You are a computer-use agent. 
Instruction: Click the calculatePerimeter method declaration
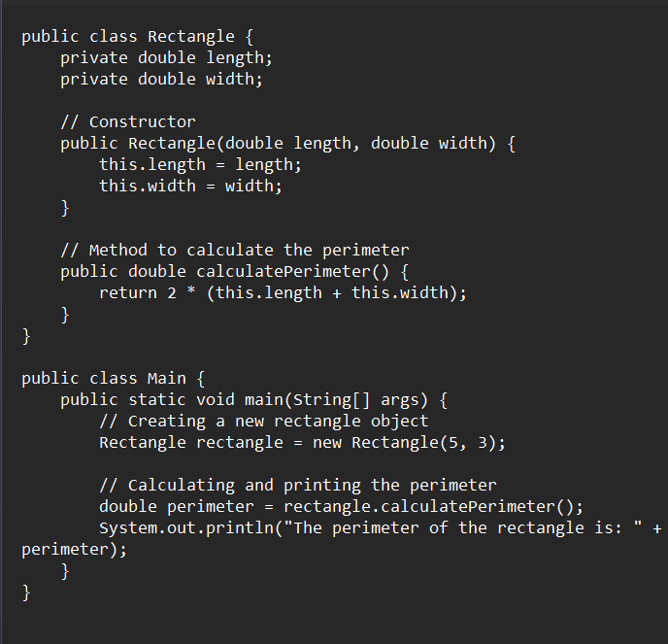pos(234,272)
